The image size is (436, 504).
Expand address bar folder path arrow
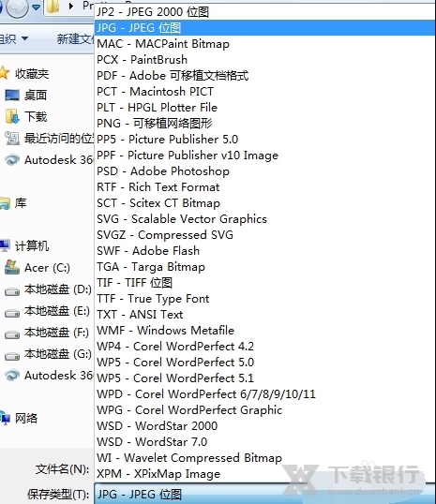71,6
